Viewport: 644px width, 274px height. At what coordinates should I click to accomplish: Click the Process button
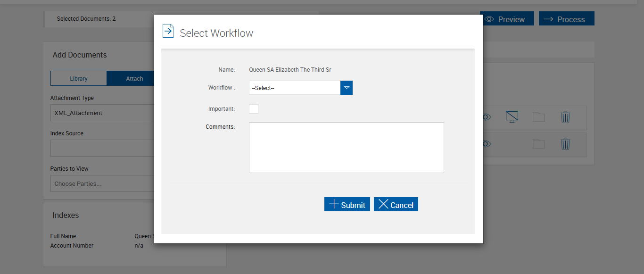pyautogui.click(x=566, y=19)
